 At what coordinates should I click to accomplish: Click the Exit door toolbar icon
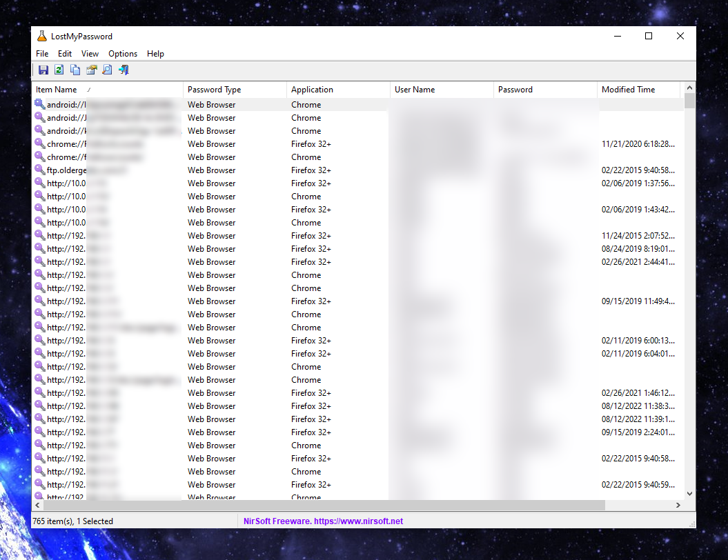pyautogui.click(x=123, y=70)
